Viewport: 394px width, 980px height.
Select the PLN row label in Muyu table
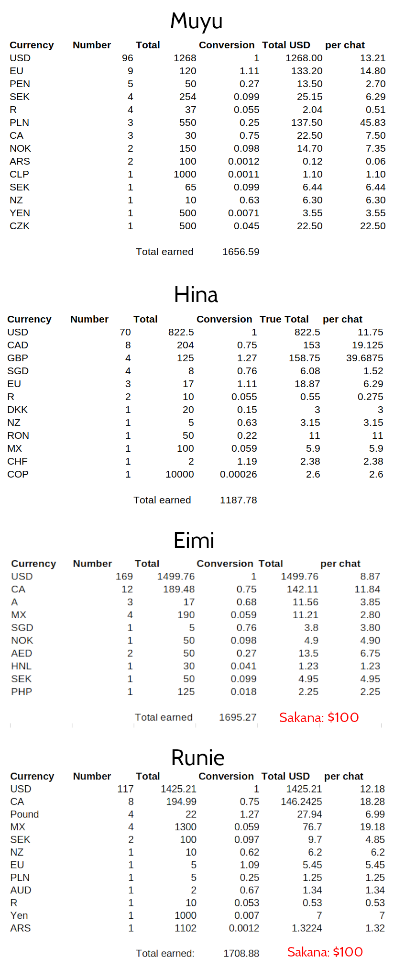[20, 122]
